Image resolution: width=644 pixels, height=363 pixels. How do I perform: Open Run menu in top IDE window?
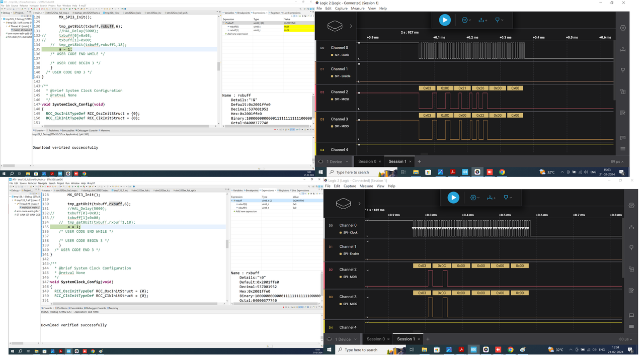(59, 6)
